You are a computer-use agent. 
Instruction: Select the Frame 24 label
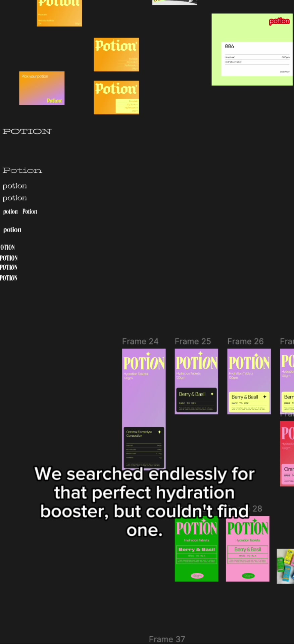point(140,341)
